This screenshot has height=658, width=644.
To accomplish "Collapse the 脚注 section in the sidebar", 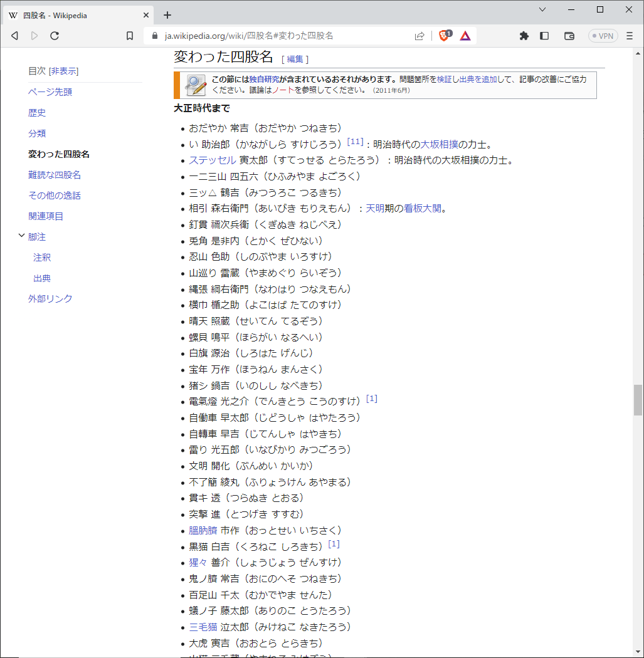I will pyautogui.click(x=22, y=236).
